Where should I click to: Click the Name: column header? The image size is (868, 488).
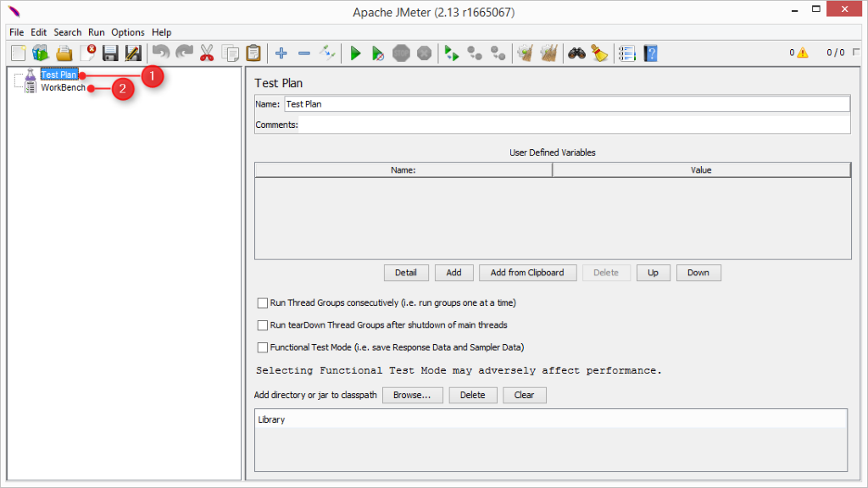pos(403,169)
